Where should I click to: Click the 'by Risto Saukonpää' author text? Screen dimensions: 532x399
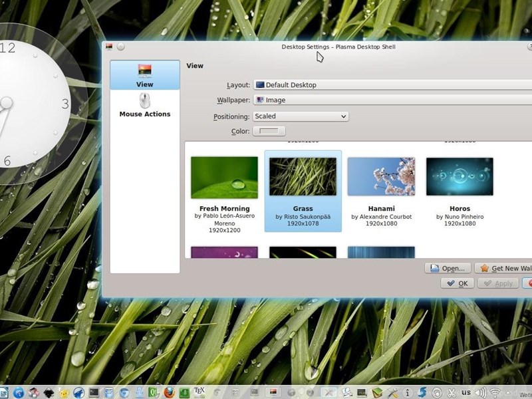[303, 217]
